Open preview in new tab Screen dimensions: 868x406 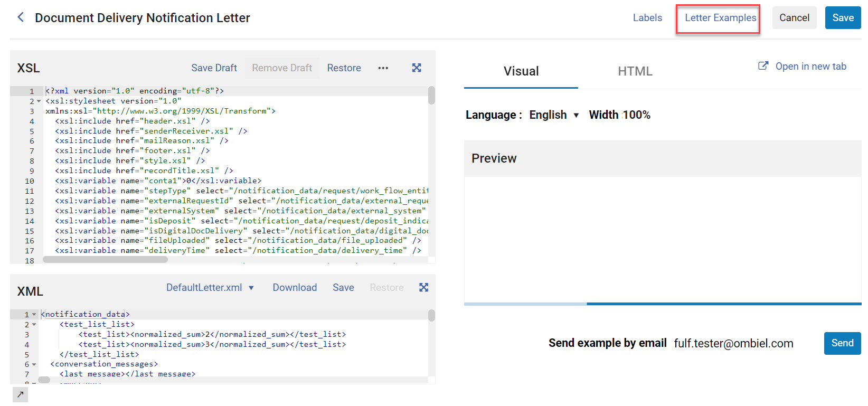tap(810, 67)
